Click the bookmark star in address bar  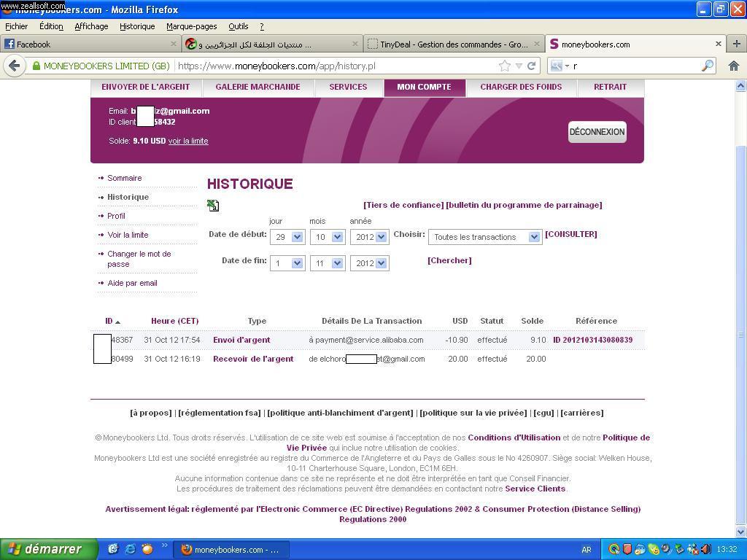pos(505,66)
